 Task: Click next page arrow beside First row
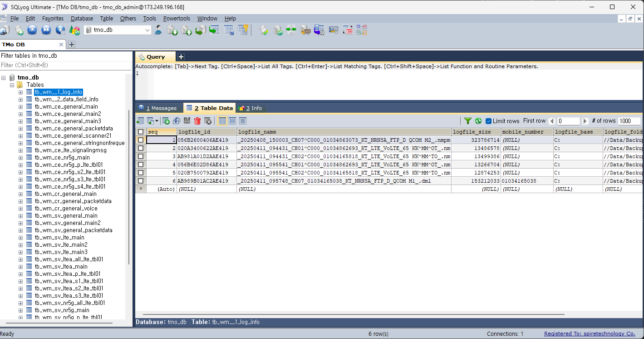pyautogui.click(x=585, y=121)
